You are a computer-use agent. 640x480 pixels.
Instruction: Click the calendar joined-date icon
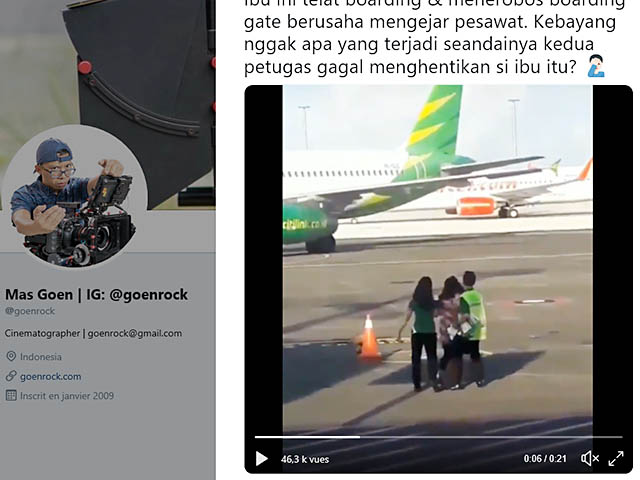coord(11,395)
